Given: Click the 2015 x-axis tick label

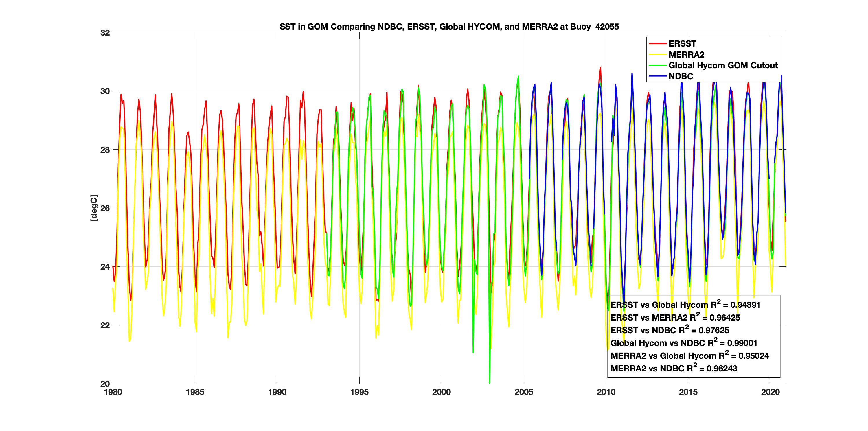Looking at the screenshot, I should pyautogui.click(x=688, y=392).
